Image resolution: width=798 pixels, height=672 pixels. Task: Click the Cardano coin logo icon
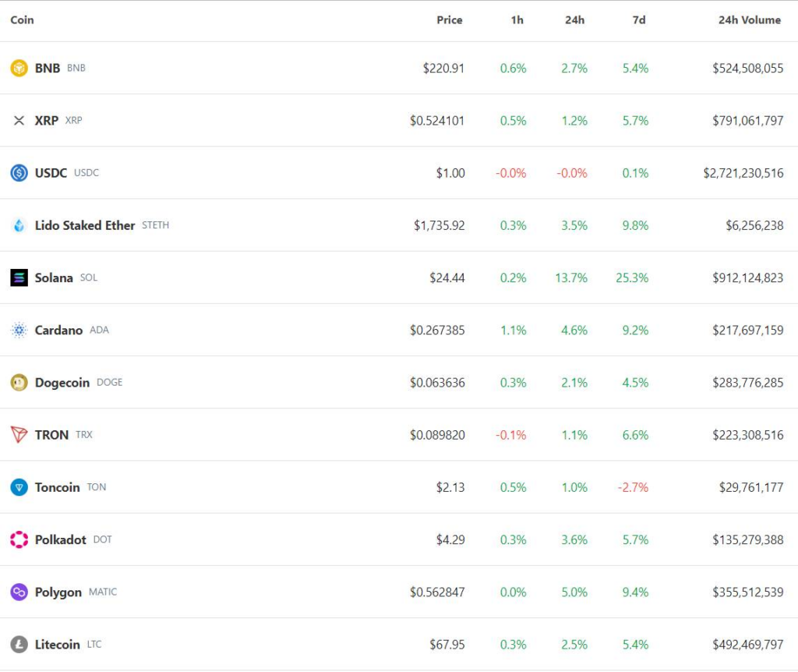[x=19, y=331]
